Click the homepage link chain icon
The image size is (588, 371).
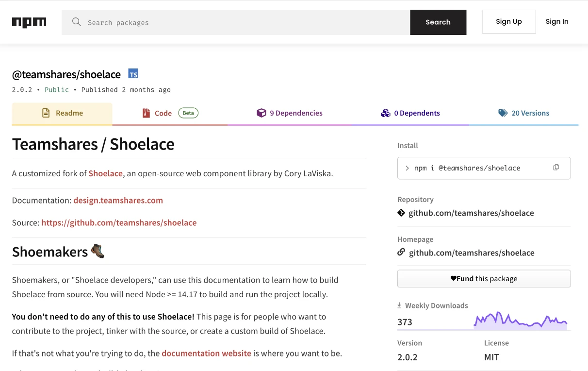(x=401, y=253)
